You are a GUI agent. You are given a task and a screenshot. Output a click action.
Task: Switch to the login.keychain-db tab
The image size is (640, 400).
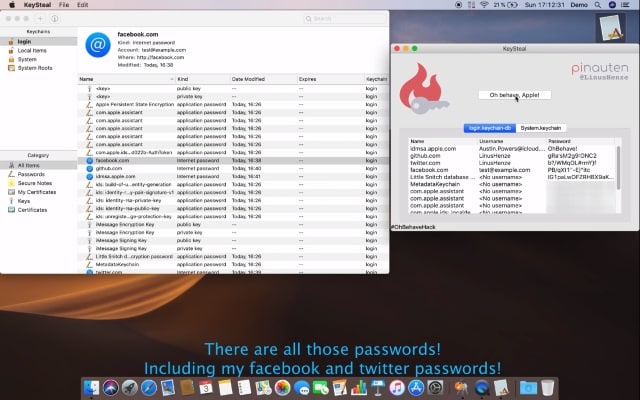pos(489,128)
